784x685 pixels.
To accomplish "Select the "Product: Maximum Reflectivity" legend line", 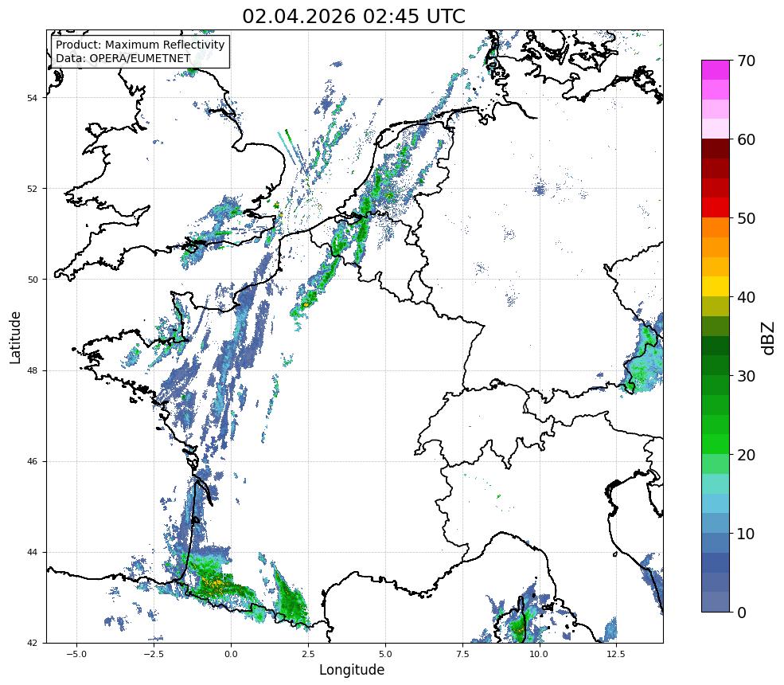I will [x=140, y=45].
